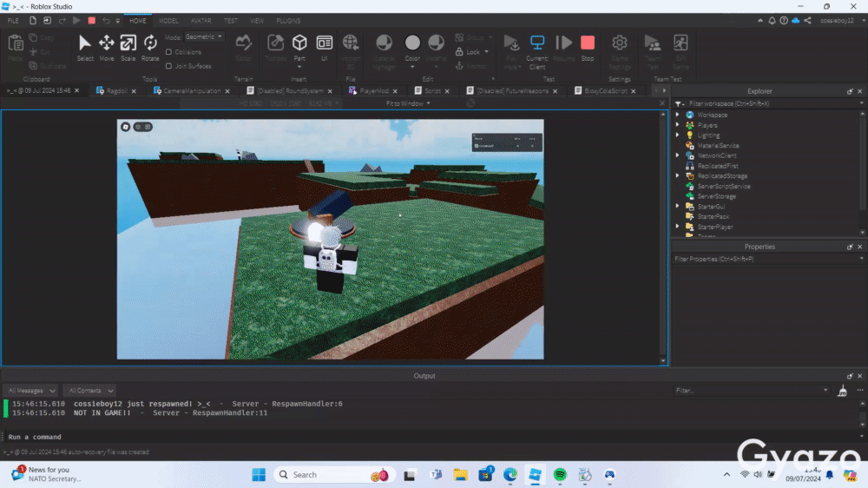Choose the Scale tool
Viewport: 868px width, 488px height.
tap(128, 48)
